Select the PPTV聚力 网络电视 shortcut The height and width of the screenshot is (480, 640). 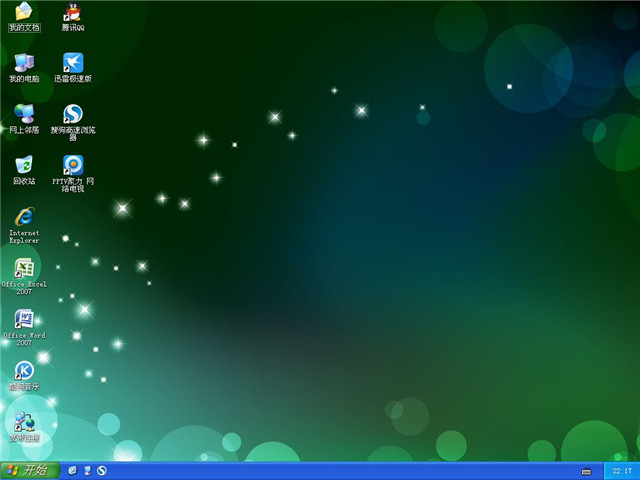[73, 173]
